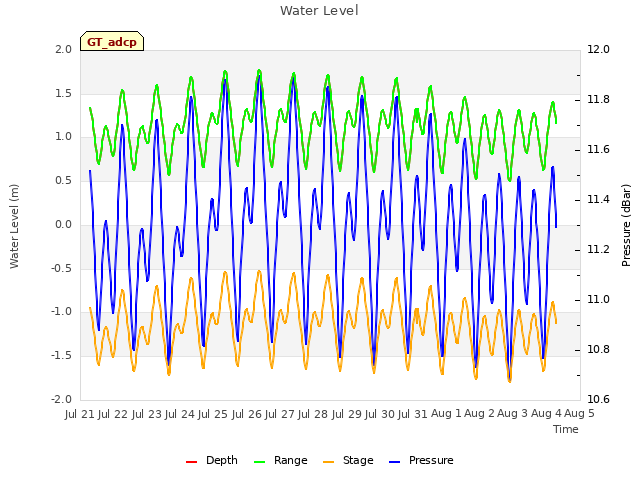Click the green Range legend swatch

coord(259,462)
